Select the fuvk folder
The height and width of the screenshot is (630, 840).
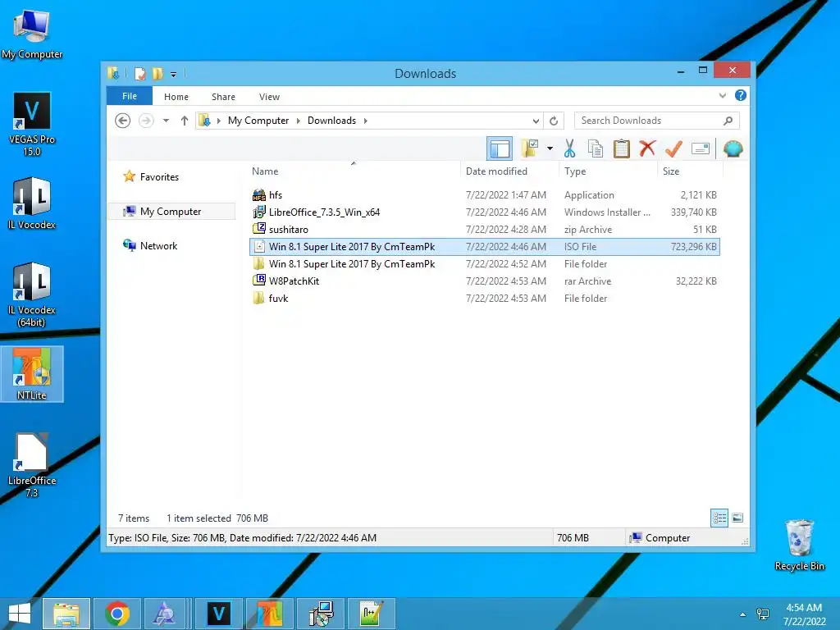485,299
